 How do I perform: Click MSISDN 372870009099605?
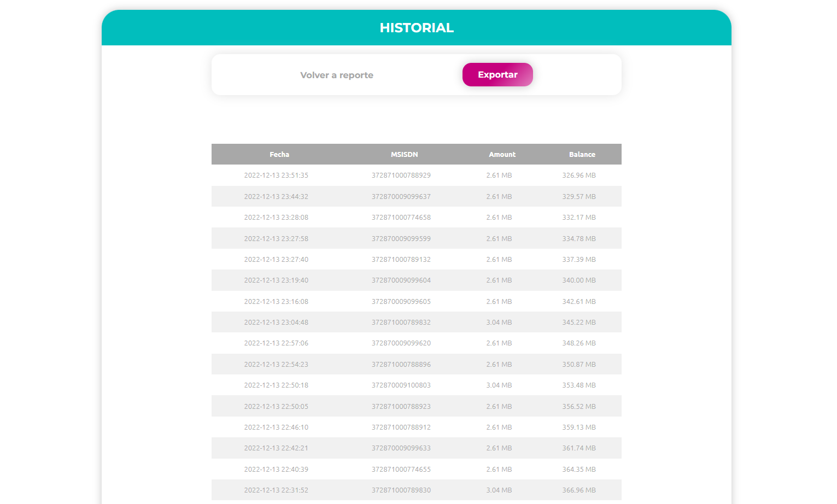tap(401, 302)
